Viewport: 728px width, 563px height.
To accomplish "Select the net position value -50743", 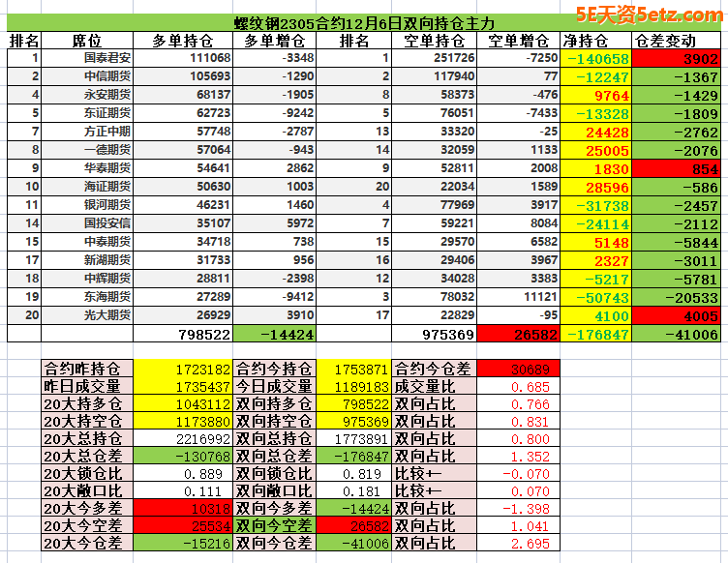I will 595,297.
